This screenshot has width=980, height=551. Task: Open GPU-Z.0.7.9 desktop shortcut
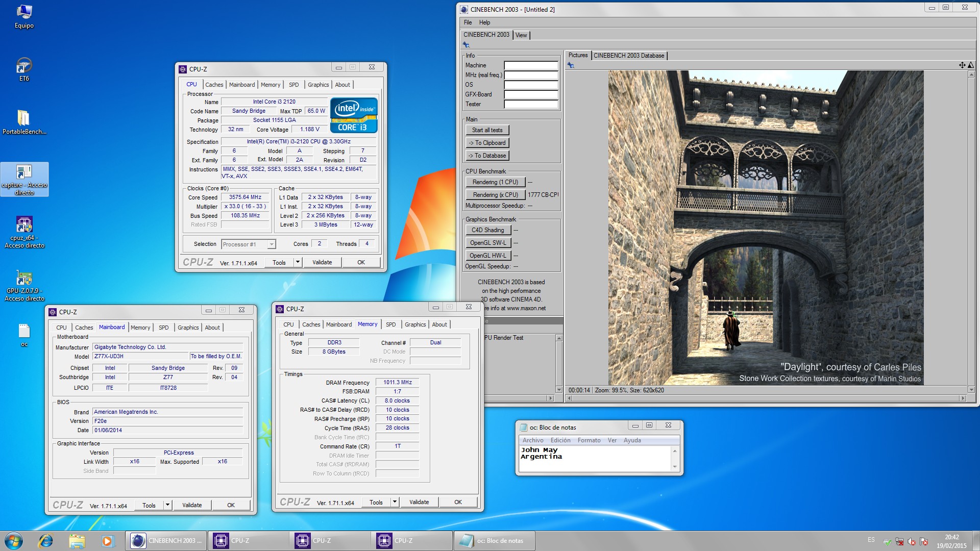(x=24, y=286)
